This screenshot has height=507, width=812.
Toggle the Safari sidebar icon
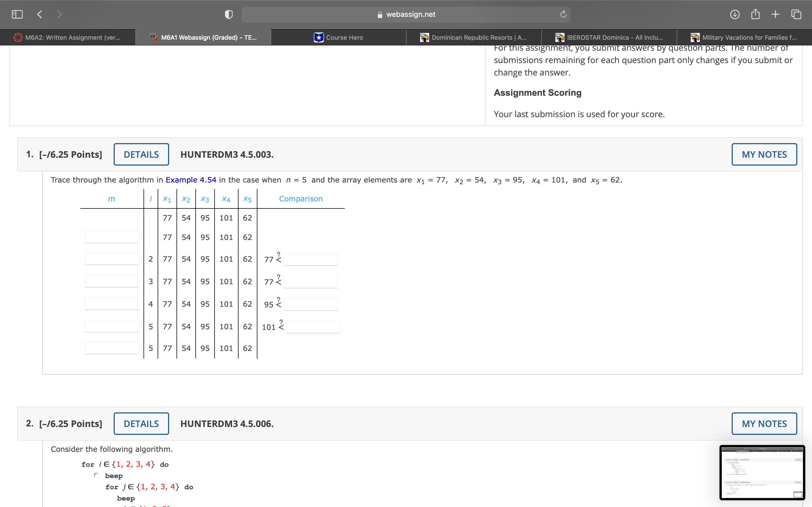17,14
